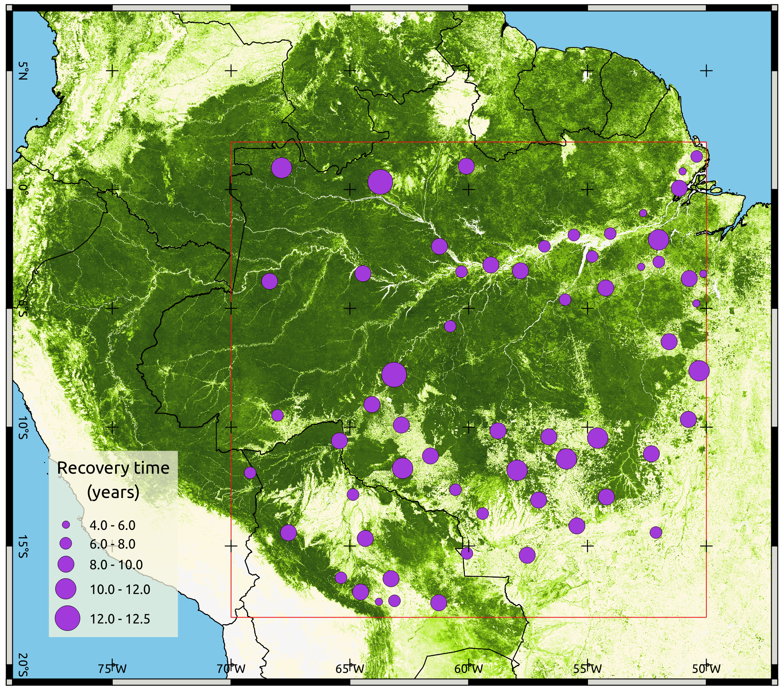Screen dimensions: 784x690
Task: Click the 10°S latitude label
Action: (24, 427)
